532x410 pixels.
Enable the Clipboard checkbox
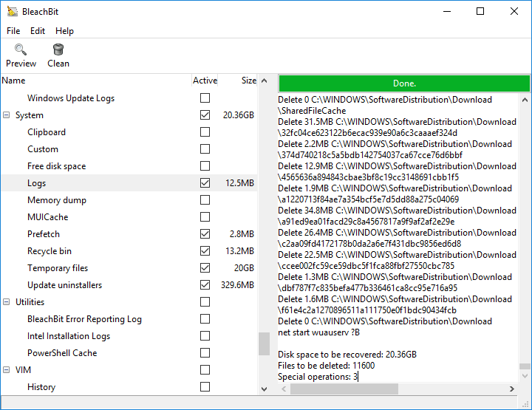click(205, 132)
